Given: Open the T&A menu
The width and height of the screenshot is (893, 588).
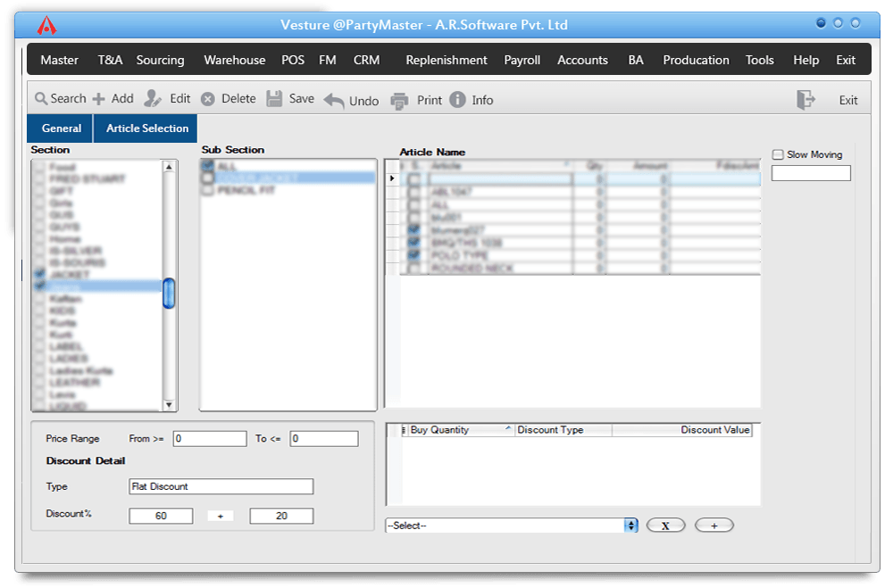Looking at the screenshot, I should click(x=110, y=60).
